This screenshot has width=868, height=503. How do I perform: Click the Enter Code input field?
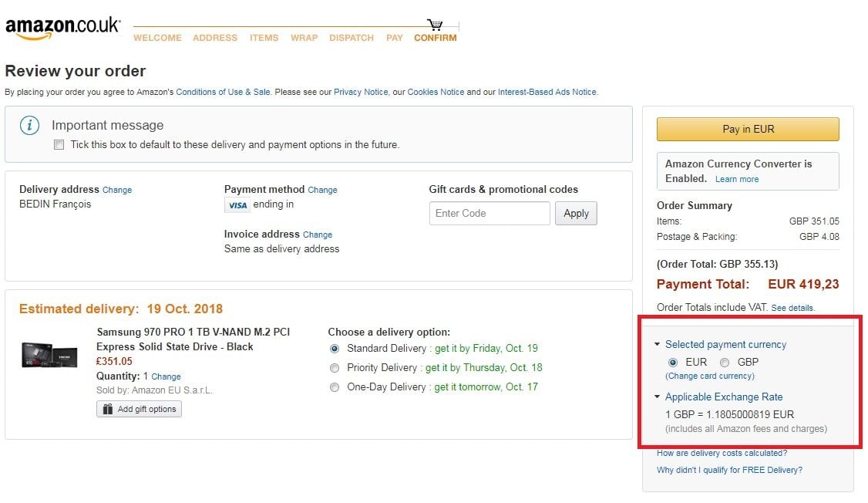coord(490,213)
